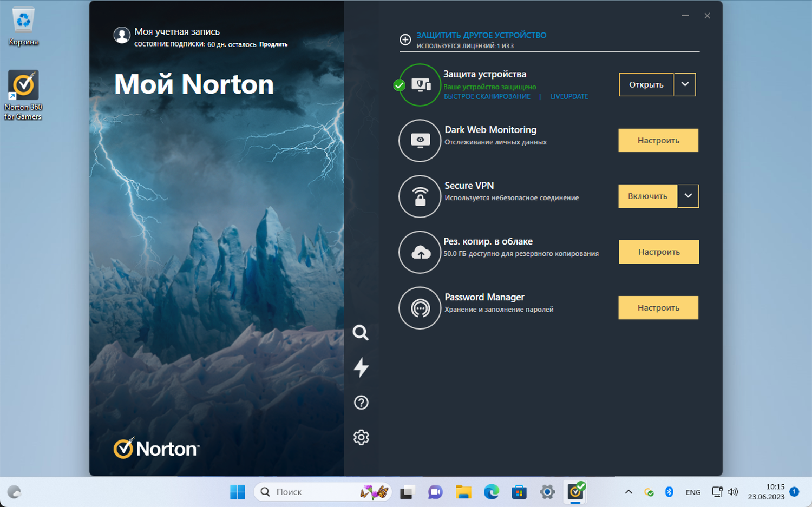Viewport: 812px width, 507px height.
Task: Expand the dropdown next to Включить button
Action: point(688,196)
